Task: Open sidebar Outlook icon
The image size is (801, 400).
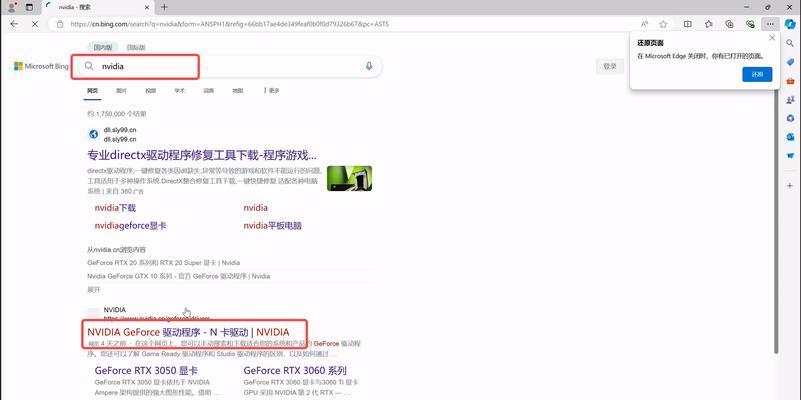Action: [x=790, y=137]
